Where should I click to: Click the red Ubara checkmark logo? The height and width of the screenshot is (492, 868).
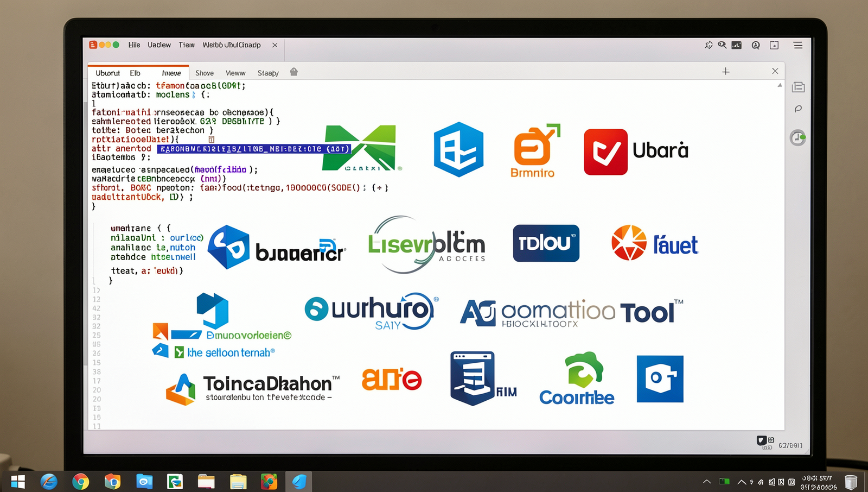point(605,152)
